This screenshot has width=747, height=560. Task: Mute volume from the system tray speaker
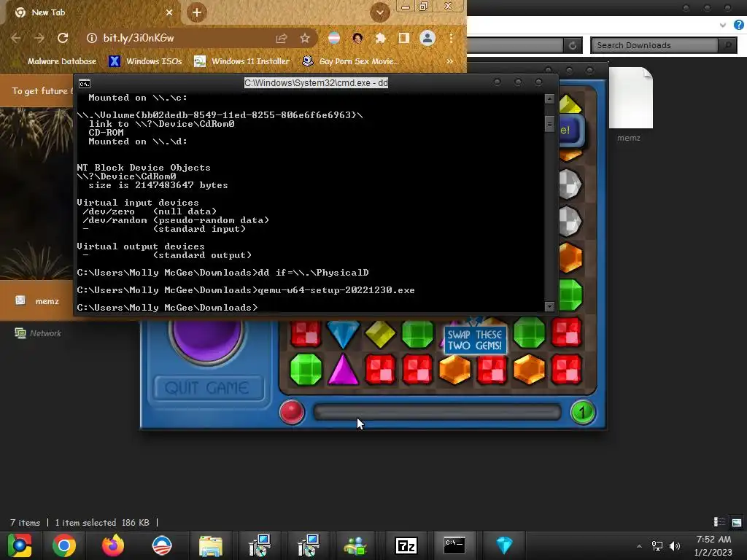coord(675,545)
